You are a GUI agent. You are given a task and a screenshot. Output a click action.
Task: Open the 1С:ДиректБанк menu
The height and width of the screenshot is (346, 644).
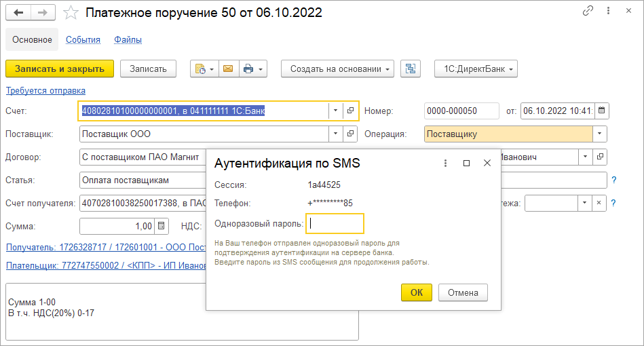tap(476, 69)
